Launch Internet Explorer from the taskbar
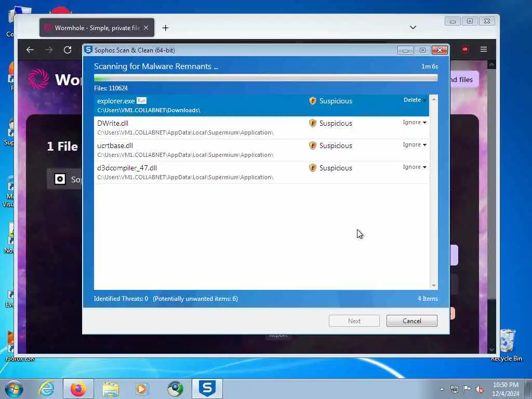The width and height of the screenshot is (532, 399). click(x=46, y=389)
